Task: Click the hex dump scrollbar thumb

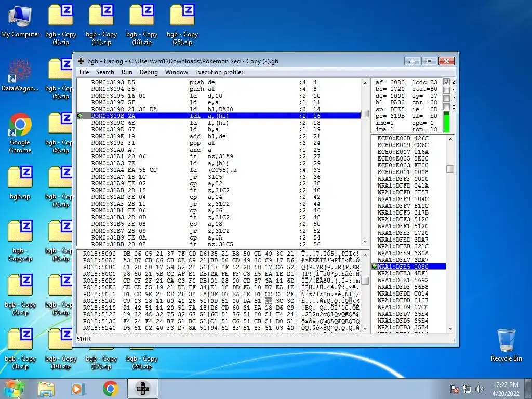Action: tap(365, 281)
